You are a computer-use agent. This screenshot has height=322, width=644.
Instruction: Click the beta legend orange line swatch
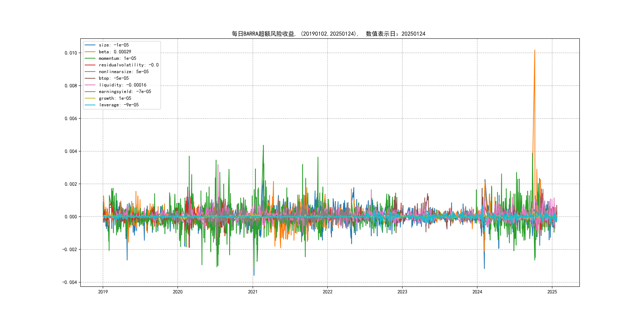pyautogui.click(x=90, y=52)
